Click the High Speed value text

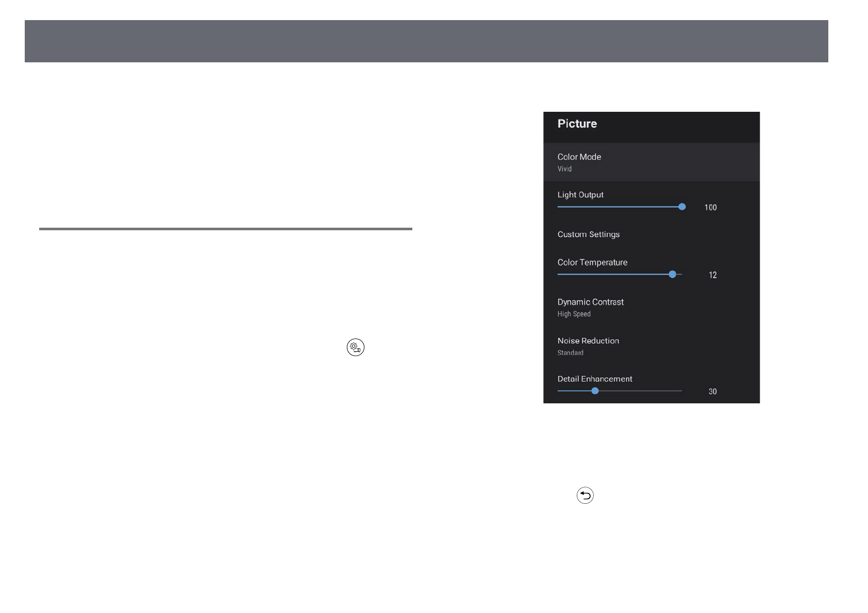click(x=574, y=314)
